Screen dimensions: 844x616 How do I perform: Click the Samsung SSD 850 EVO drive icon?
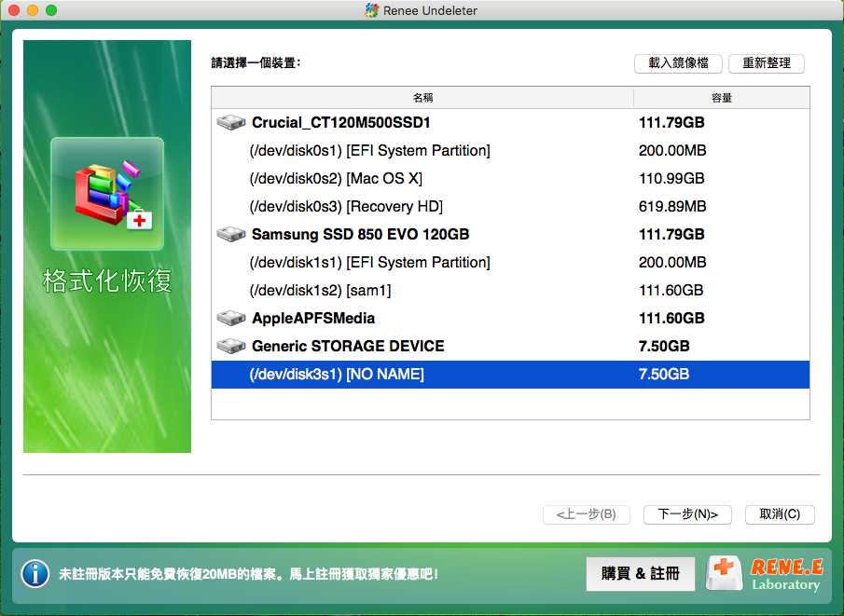(231, 235)
